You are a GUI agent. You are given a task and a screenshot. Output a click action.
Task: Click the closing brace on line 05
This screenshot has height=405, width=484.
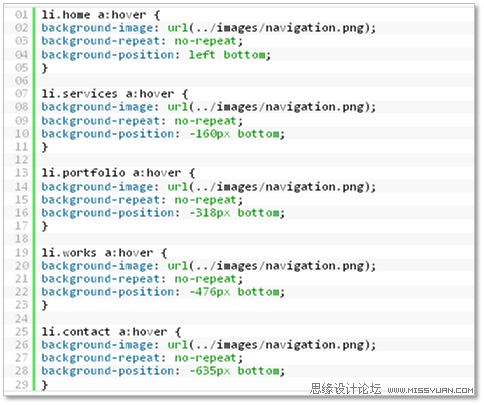coord(45,68)
